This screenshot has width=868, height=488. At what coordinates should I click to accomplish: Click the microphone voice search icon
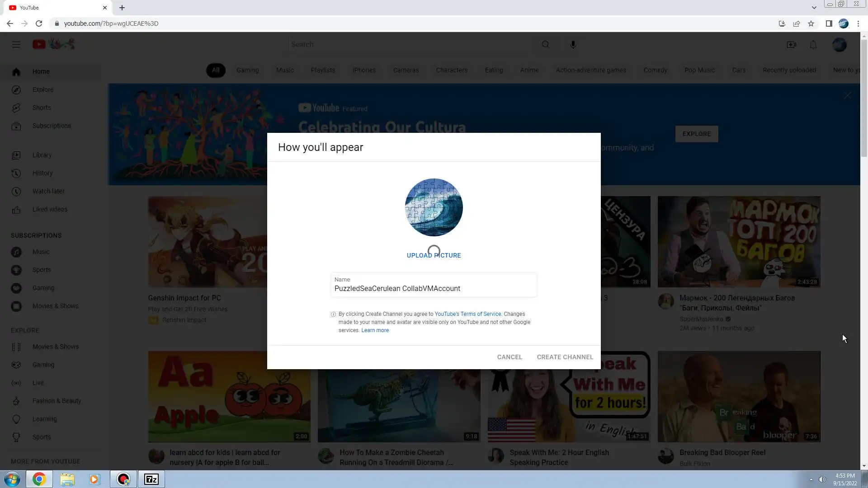click(x=573, y=45)
